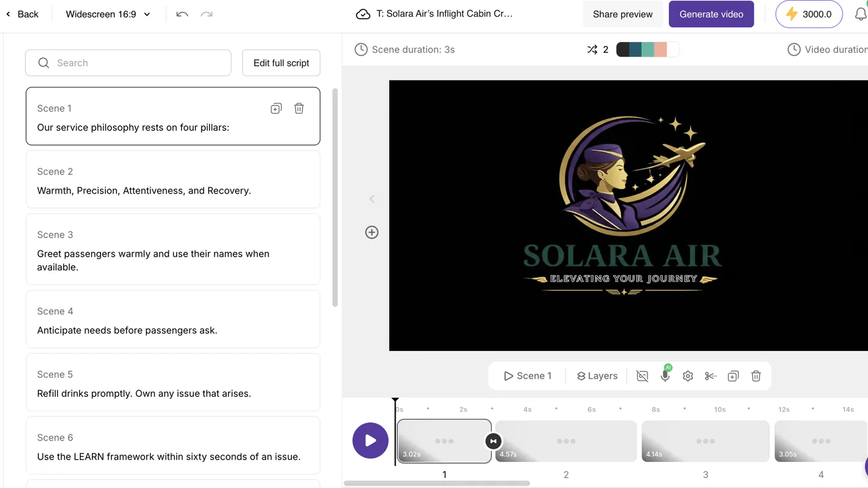The height and width of the screenshot is (488, 868).
Task: Select timeline clip 3 (4.14s)
Action: click(x=706, y=441)
